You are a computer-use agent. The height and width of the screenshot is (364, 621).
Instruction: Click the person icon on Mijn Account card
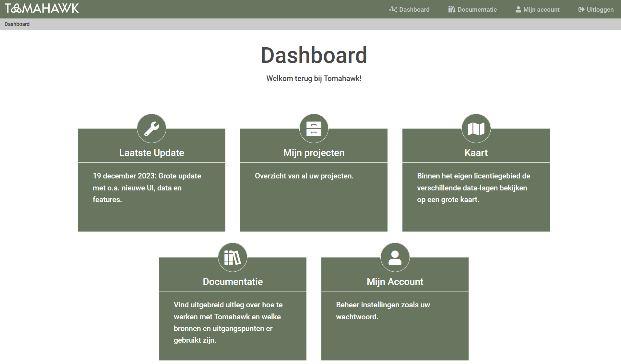click(x=395, y=257)
